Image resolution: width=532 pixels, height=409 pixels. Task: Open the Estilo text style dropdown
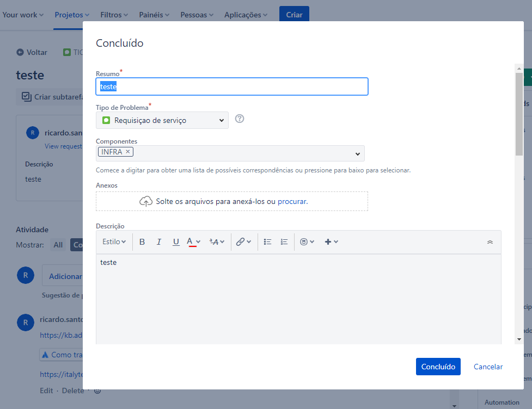[x=114, y=242]
